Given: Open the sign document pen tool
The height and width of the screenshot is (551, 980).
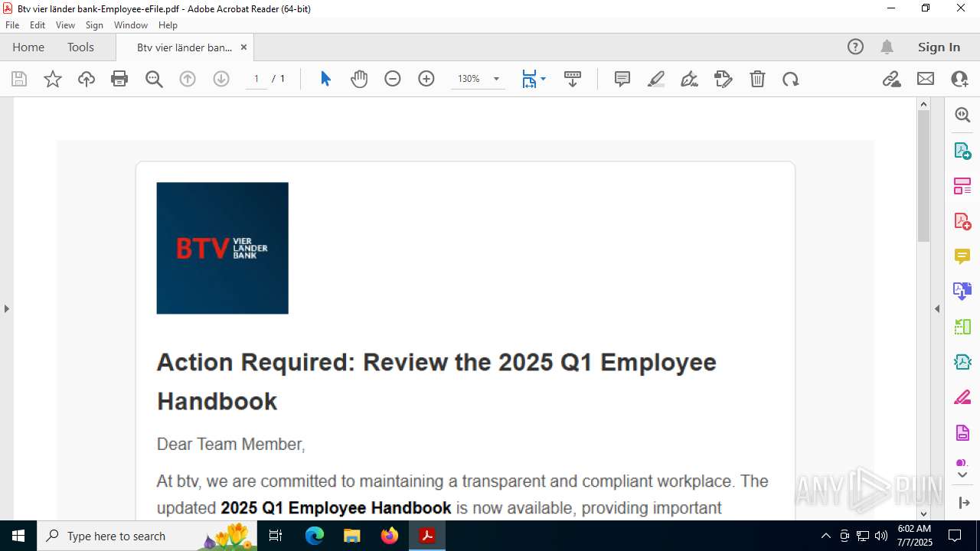Looking at the screenshot, I should click(x=690, y=79).
